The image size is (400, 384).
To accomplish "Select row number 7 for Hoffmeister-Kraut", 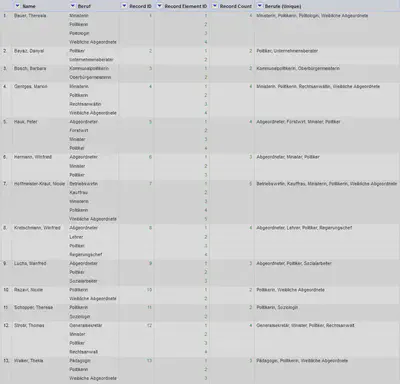I will 5,184.
